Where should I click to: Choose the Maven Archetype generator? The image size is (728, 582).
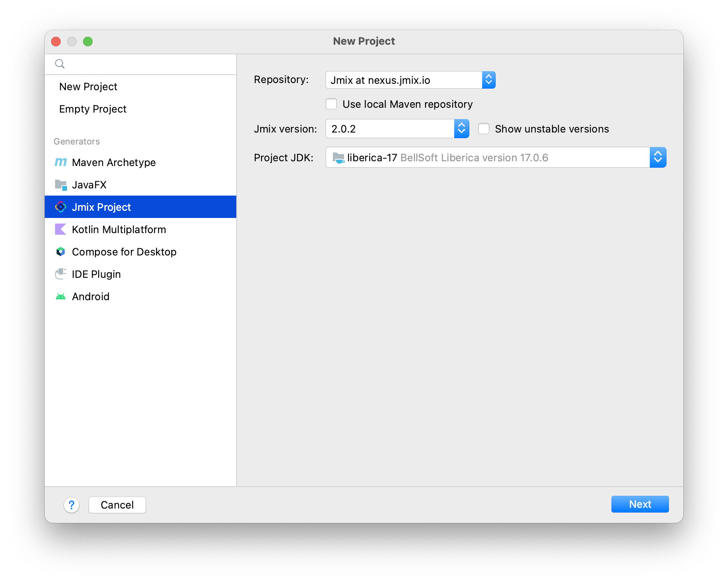[140, 162]
